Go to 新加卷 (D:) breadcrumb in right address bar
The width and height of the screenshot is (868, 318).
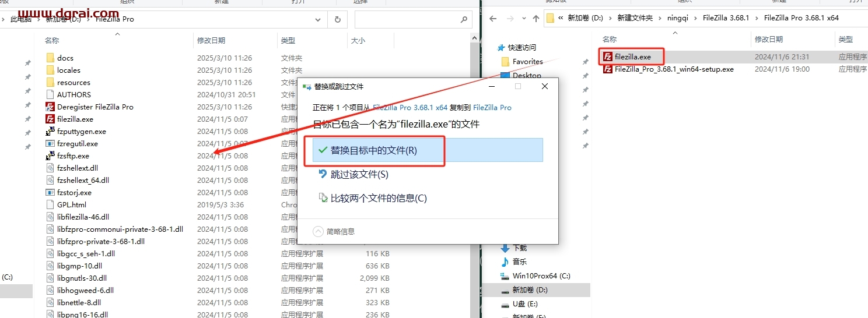pyautogui.click(x=586, y=18)
